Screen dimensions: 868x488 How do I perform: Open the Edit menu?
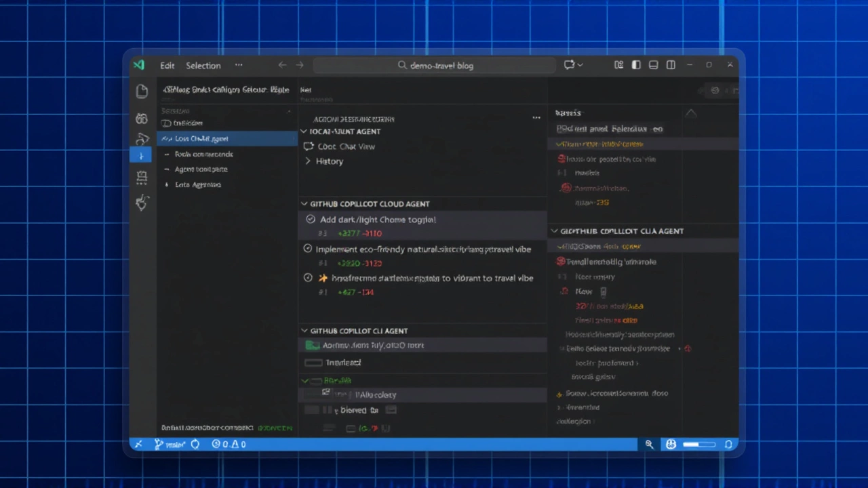pyautogui.click(x=167, y=65)
